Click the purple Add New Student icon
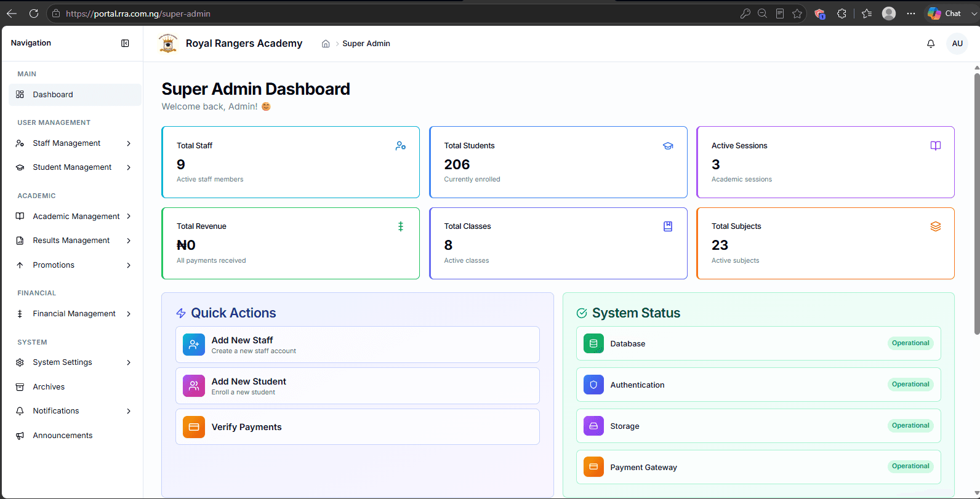This screenshot has width=980, height=499. click(x=194, y=386)
